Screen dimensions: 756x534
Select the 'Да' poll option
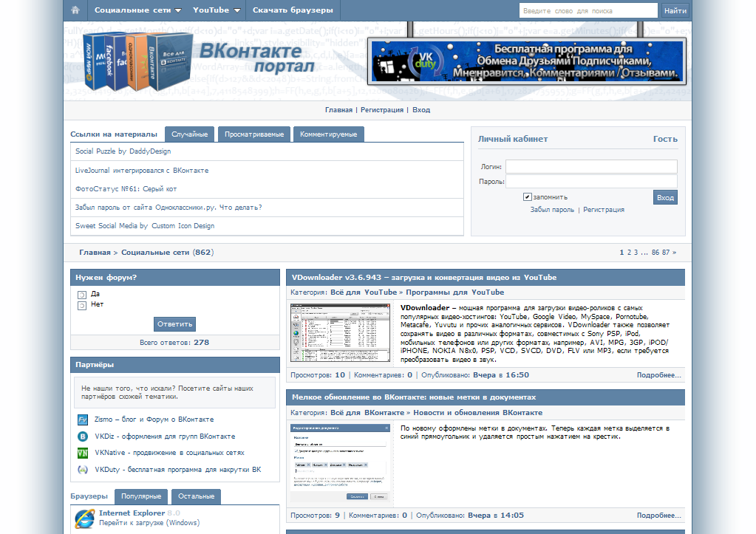(x=82, y=295)
